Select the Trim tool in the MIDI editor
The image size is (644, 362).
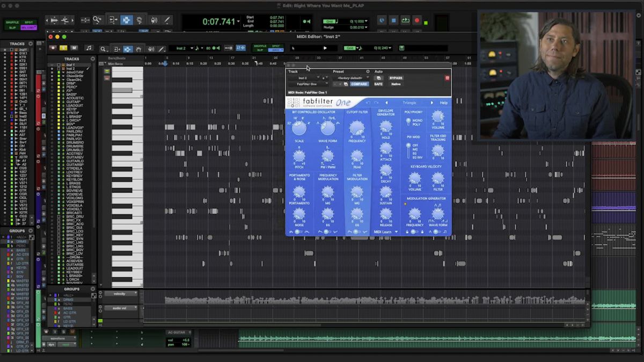(117, 48)
